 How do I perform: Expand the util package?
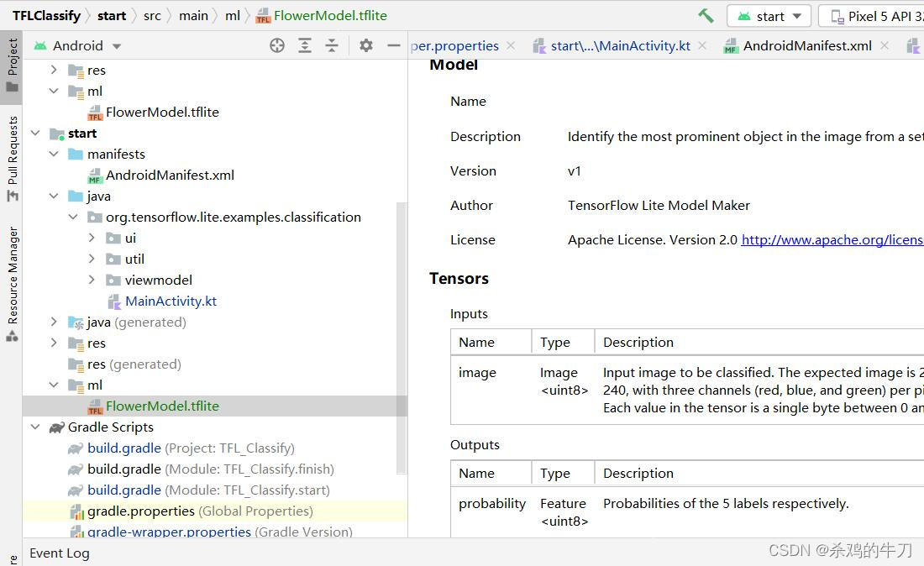point(92,259)
